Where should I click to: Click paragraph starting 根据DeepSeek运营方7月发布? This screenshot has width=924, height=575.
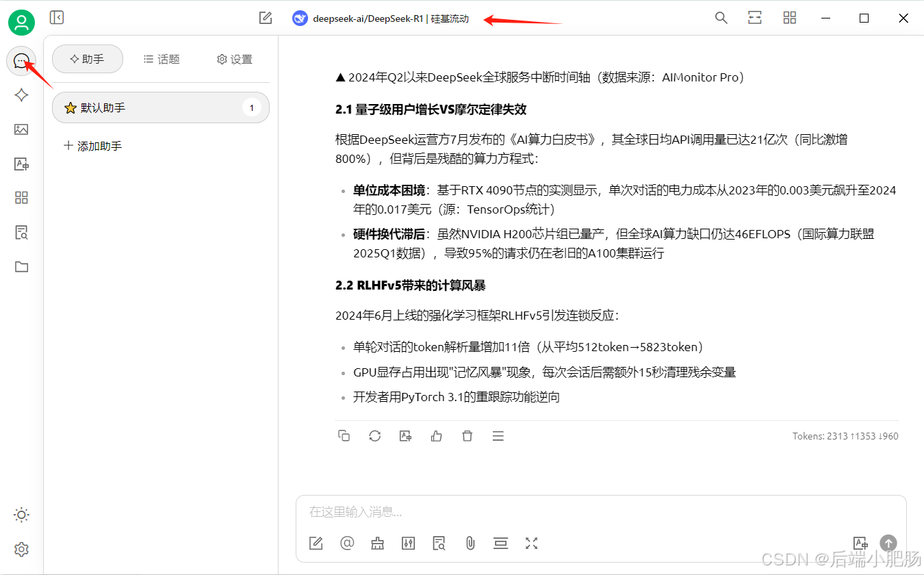click(x=592, y=149)
